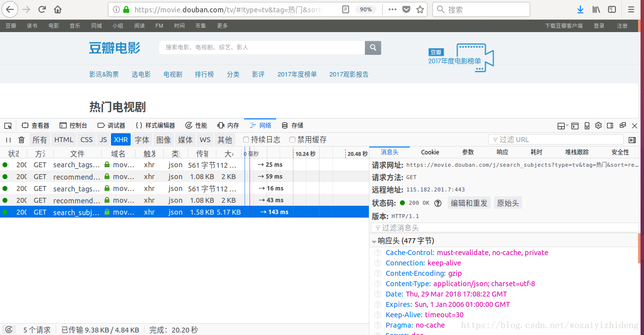Open the 样式编辑器 tab

pyautogui.click(x=155, y=125)
